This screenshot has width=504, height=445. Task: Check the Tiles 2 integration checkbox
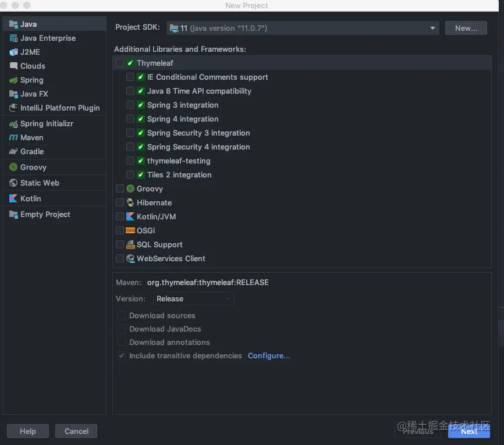click(x=130, y=175)
